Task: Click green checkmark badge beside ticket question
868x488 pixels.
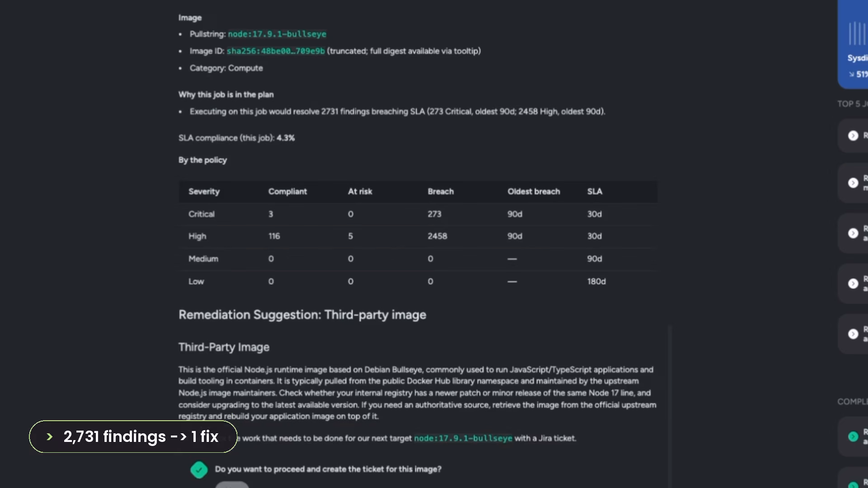Action: pos(199,469)
